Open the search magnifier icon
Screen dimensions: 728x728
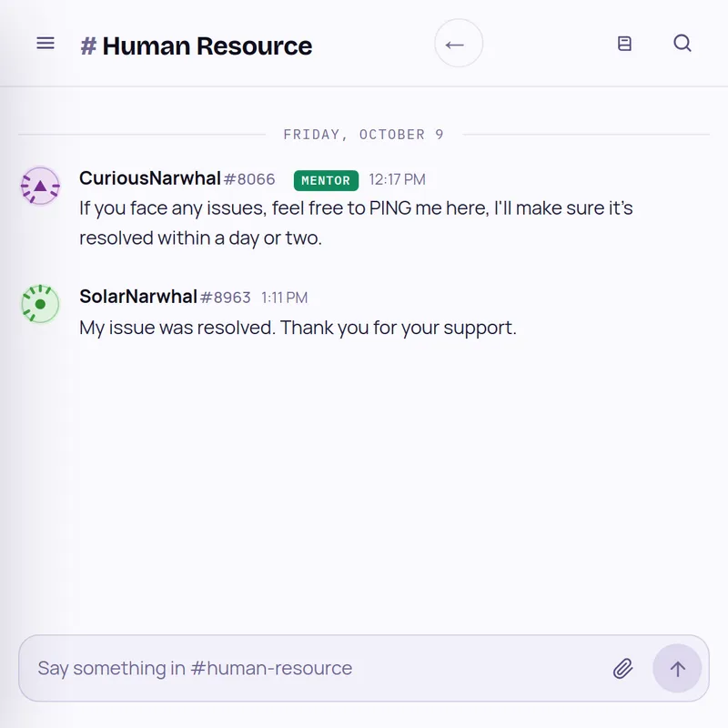pyautogui.click(x=682, y=43)
